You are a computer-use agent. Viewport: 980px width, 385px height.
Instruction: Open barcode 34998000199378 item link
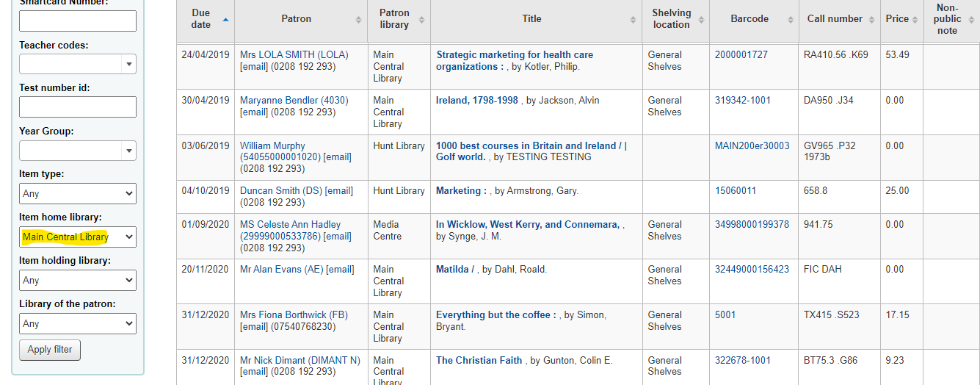coord(752,225)
